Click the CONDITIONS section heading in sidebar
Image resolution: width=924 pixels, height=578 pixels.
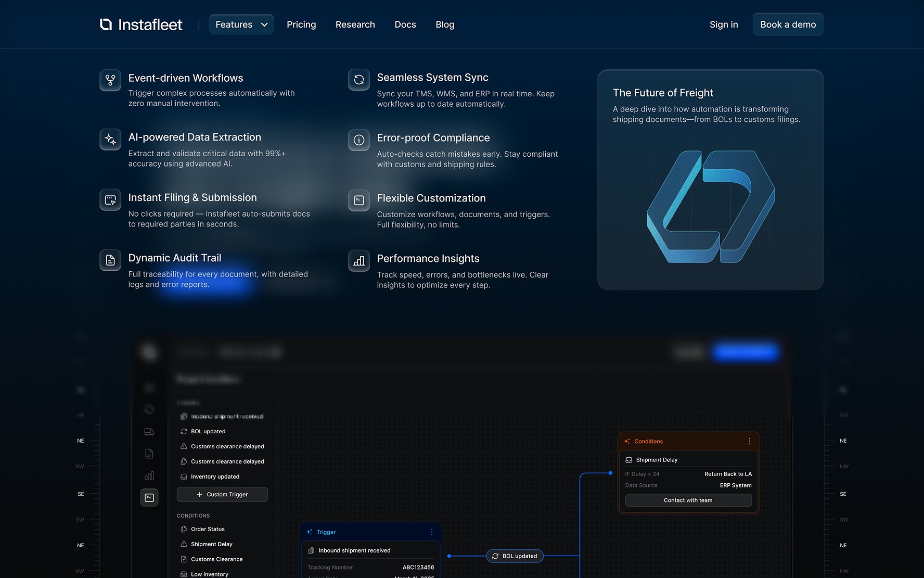[194, 516]
